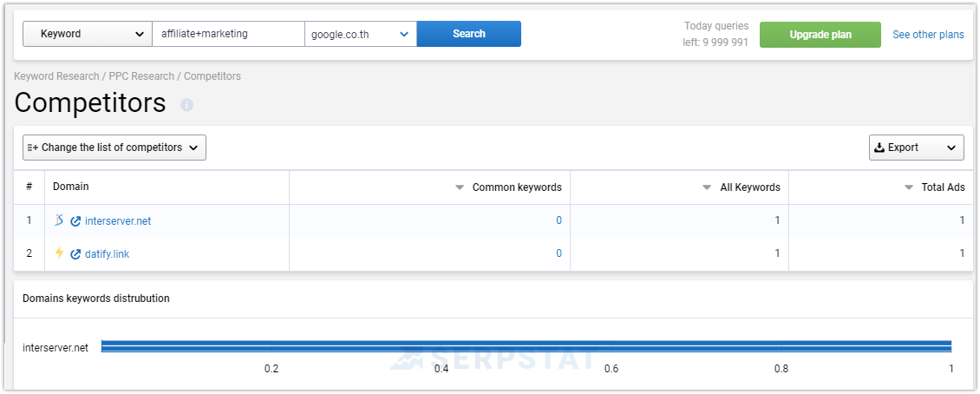Click the Today queries left counter
980x394 pixels.
coord(715,35)
